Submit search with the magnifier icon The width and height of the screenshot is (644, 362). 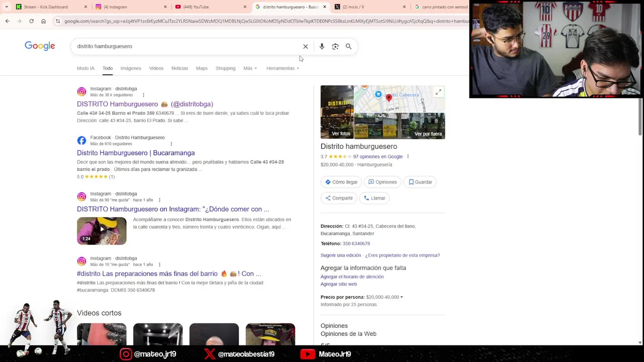(x=349, y=46)
